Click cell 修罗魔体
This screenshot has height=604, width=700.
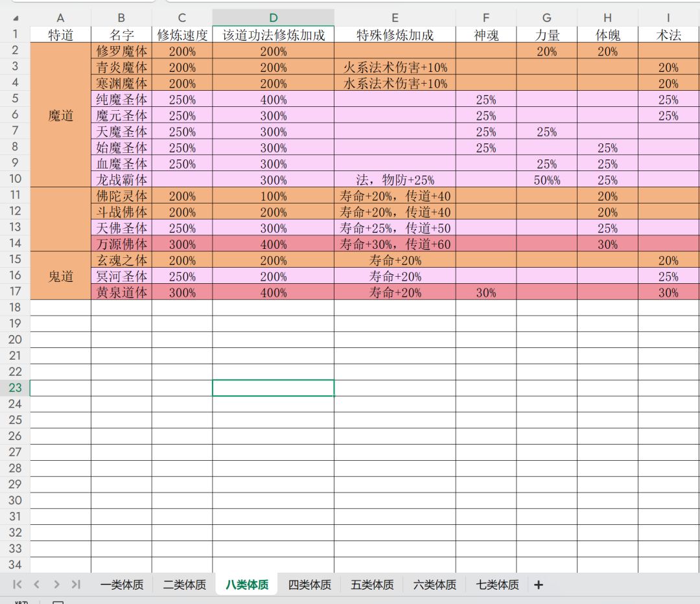click(x=121, y=51)
